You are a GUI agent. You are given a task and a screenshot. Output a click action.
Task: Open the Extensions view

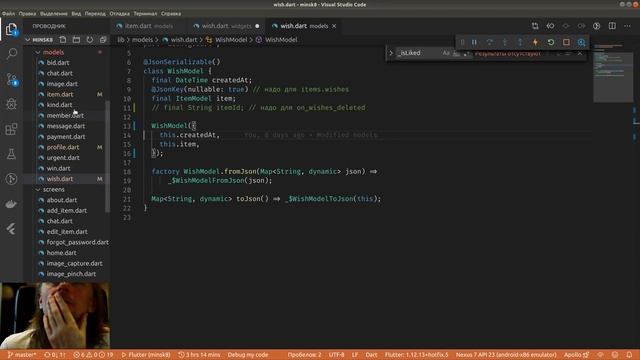(x=11, y=129)
